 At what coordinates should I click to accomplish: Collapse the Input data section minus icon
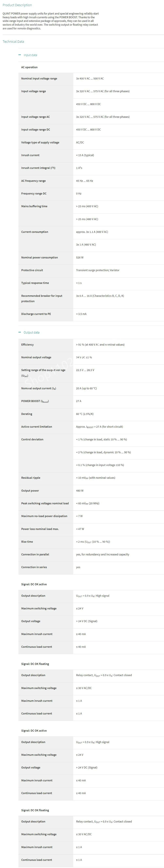coord(20,55)
